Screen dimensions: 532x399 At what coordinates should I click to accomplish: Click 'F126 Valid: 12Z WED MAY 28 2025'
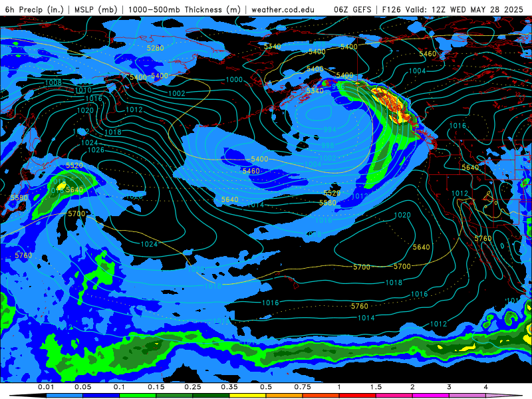(453, 9)
